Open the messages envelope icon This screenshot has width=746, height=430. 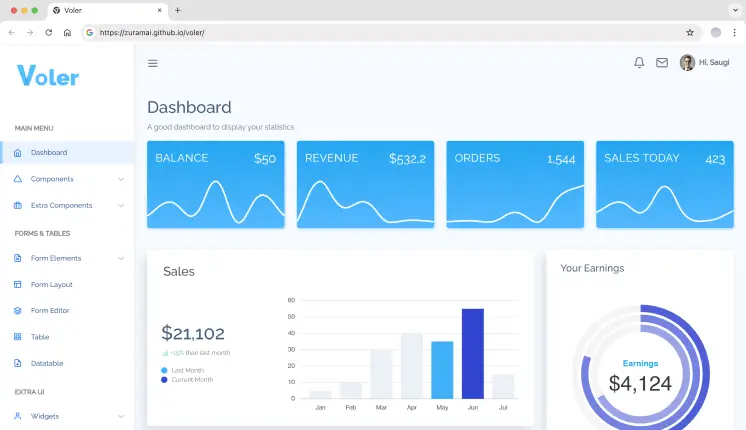[x=662, y=62]
